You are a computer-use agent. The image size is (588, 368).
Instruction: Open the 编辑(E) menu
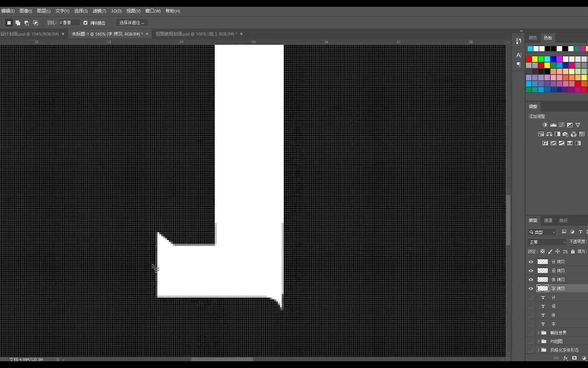[8, 11]
